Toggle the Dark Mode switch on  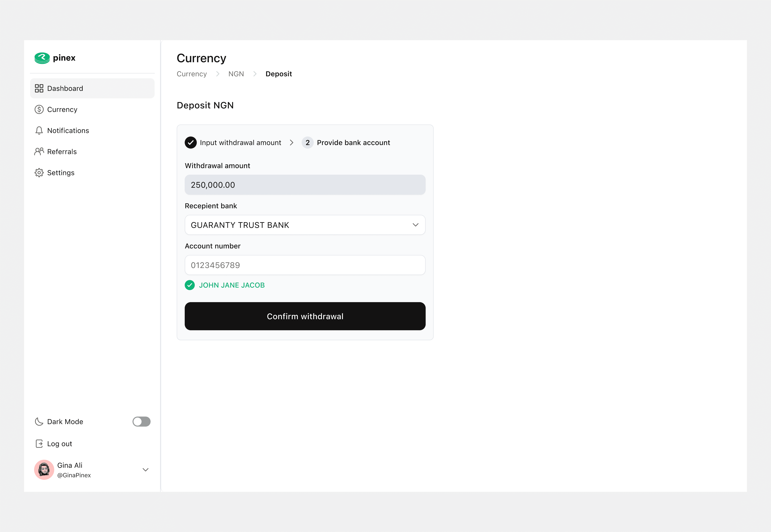point(141,421)
